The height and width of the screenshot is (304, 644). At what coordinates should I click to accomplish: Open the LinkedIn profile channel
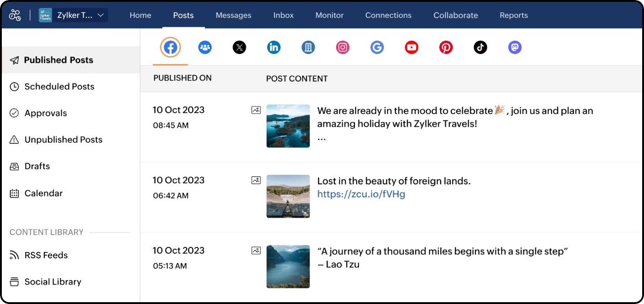point(274,47)
